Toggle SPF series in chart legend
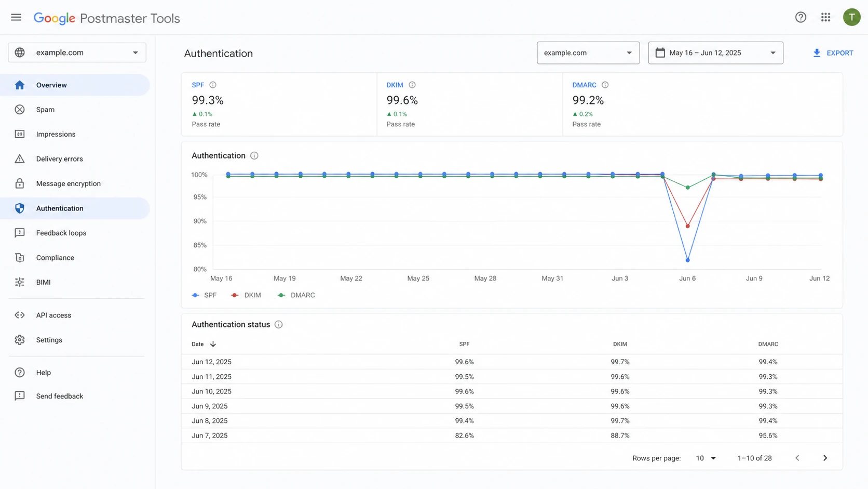The width and height of the screenshot is (868, 489). tap(204, 295)
